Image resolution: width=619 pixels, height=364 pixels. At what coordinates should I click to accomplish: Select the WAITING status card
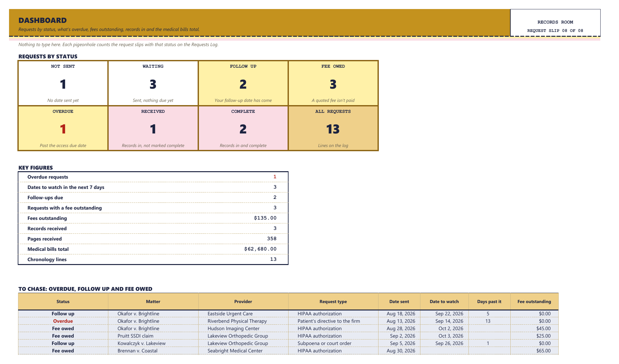[x=153, y=83]
